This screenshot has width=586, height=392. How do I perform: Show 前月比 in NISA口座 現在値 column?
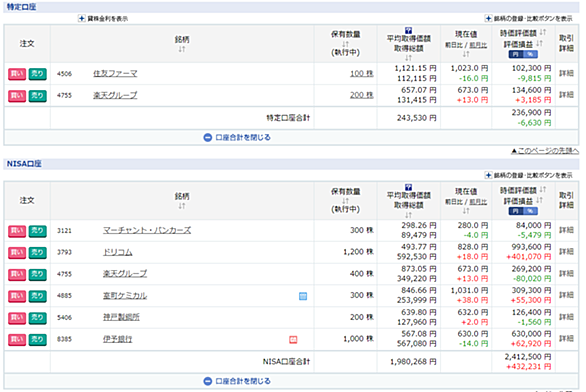click(x=478, y=202)
